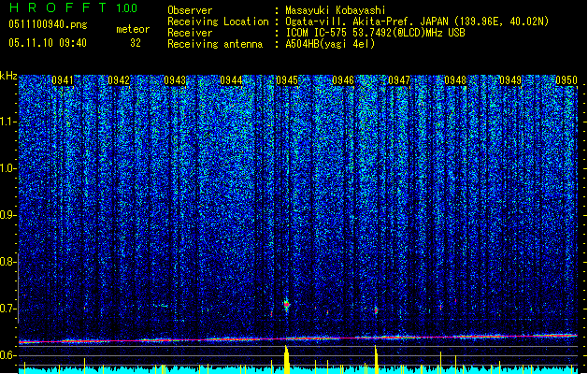
Task: Click the 1.1 kHz axis label
Action: pyautogui.click(x=8, y=122)
